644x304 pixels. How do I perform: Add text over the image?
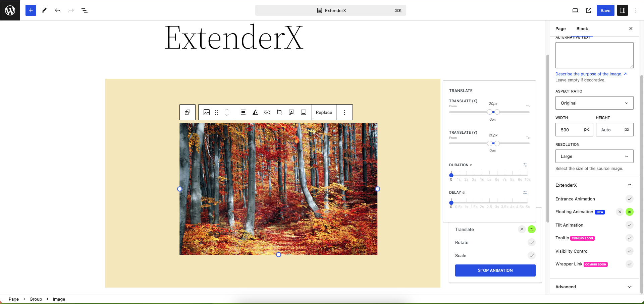tap(291, 112)
